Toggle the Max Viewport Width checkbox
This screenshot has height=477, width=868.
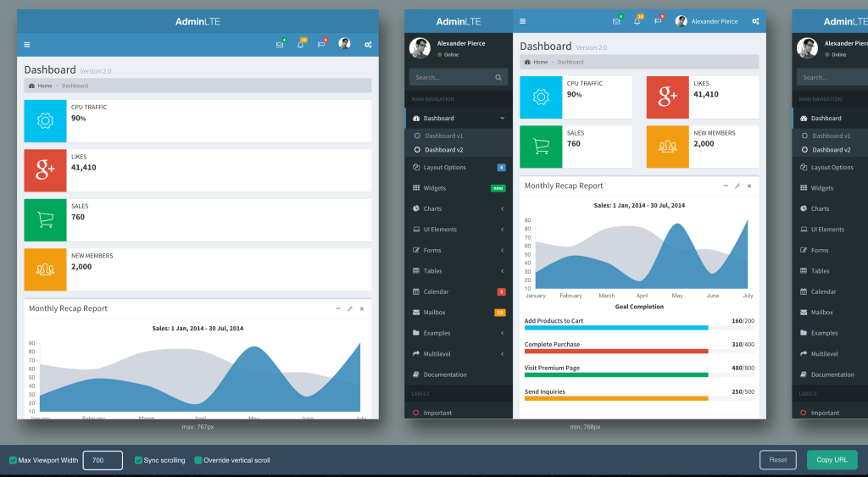click(13, 460)
